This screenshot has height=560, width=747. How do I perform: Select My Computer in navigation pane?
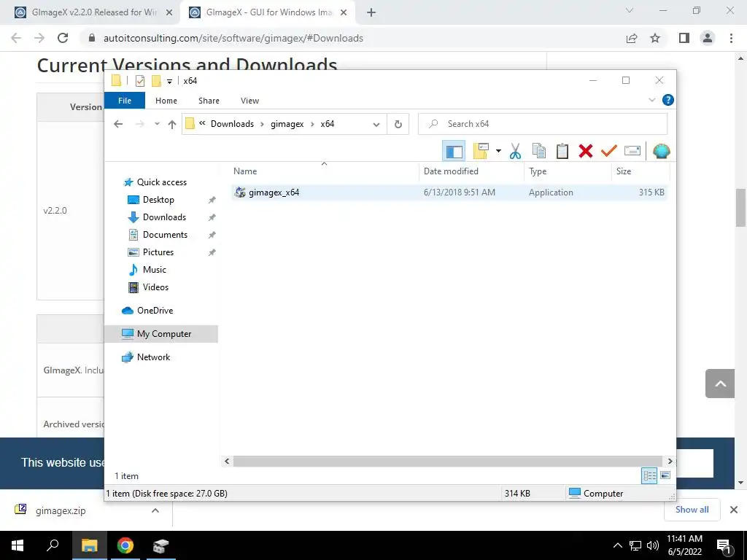161,334
